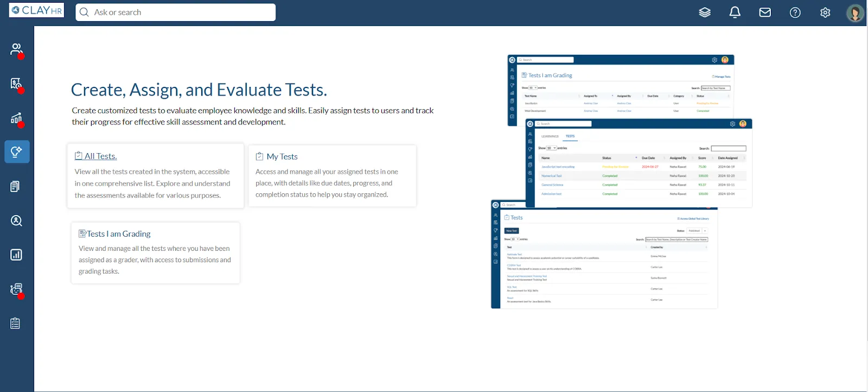868x392 pixels.
Task: Click the My Tests description about assigned tests
Action: pyautogui.click(x=327, y=183)
